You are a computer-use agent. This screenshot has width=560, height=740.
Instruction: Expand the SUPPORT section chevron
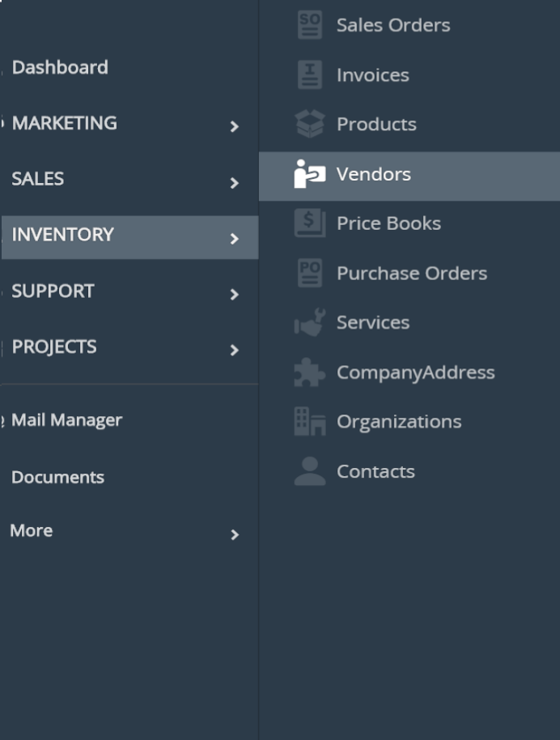click(x=234, y=295)
